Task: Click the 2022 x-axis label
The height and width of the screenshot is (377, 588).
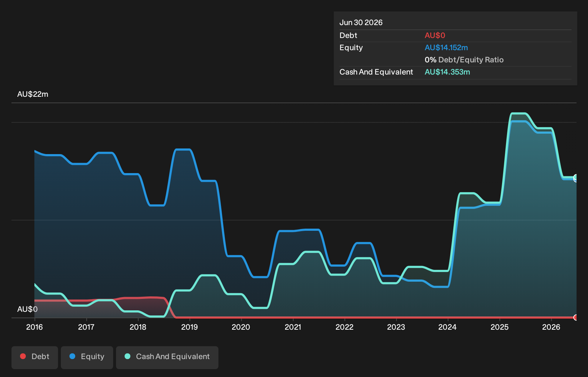Action: (x=344, y=327)
